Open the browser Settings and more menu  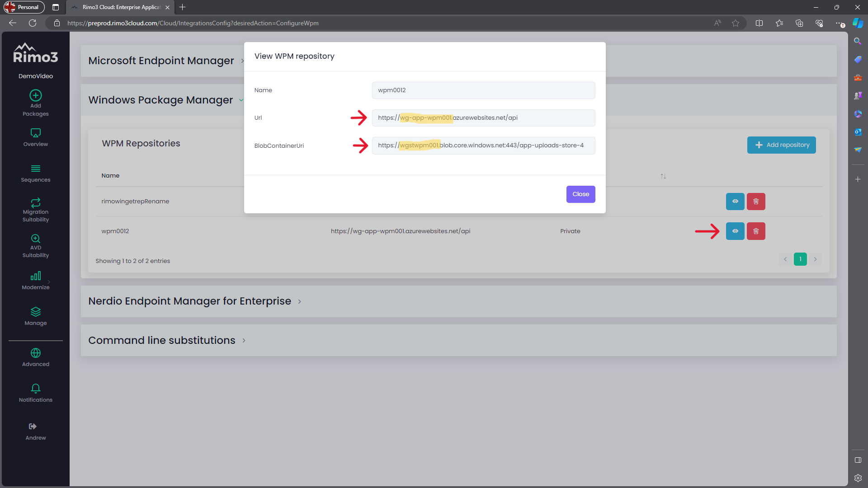click(x=839, y=23)
